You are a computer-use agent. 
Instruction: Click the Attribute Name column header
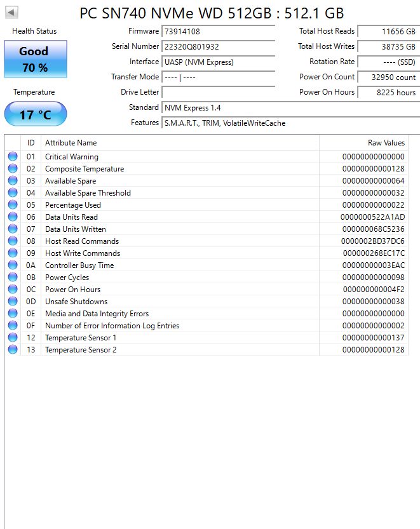click(180, 143)
